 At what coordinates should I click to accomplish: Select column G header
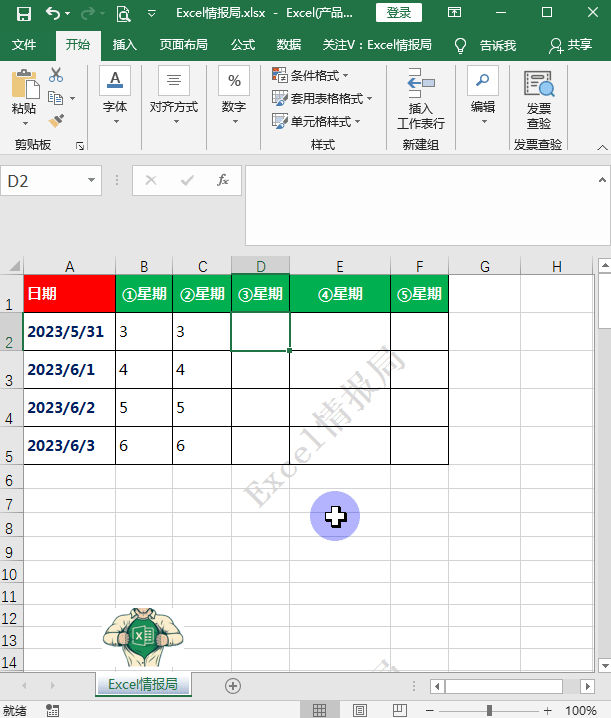click(485, 266)
